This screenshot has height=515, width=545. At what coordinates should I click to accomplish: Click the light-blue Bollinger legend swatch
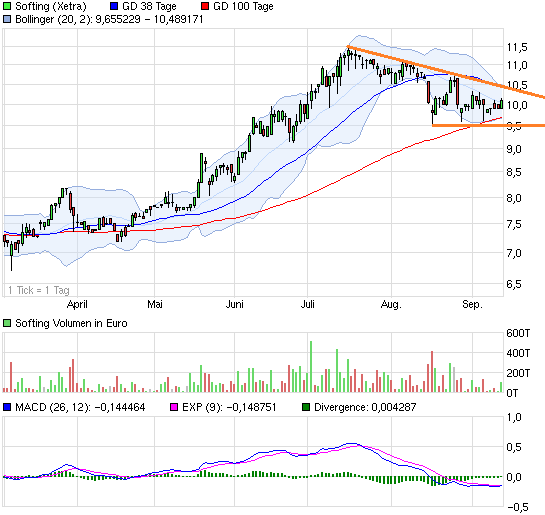point(7,19)
